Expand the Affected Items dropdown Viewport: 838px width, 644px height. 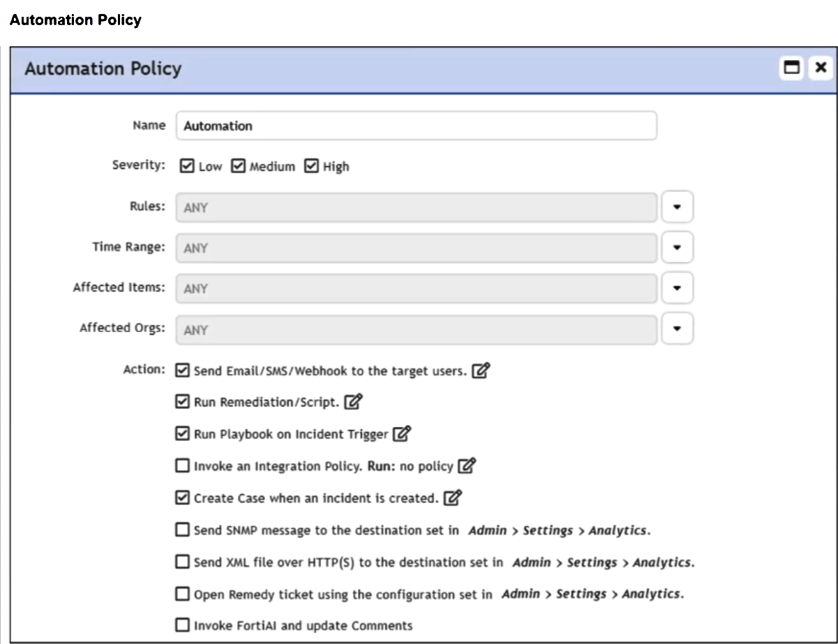(x=677, y=288)
